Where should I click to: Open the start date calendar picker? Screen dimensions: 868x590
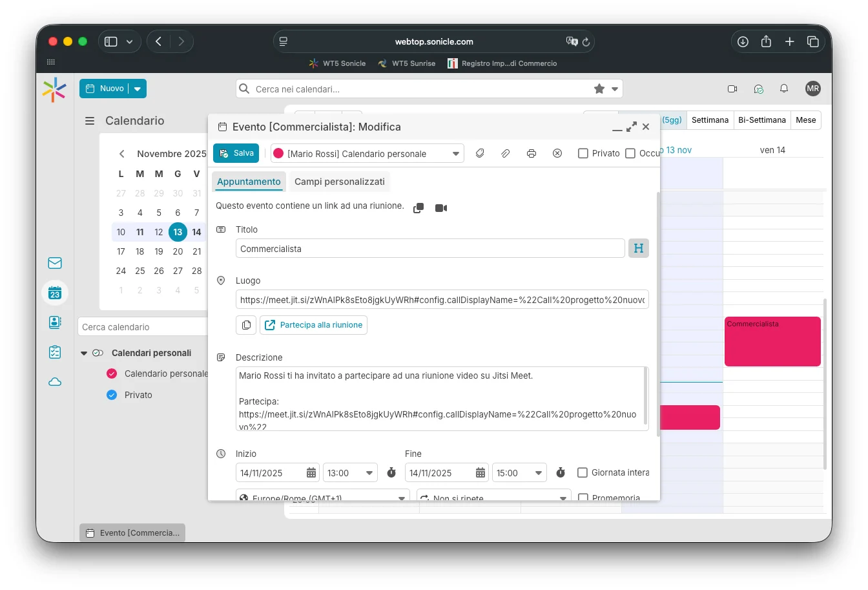pyautogui.click(x=311, y=473)
